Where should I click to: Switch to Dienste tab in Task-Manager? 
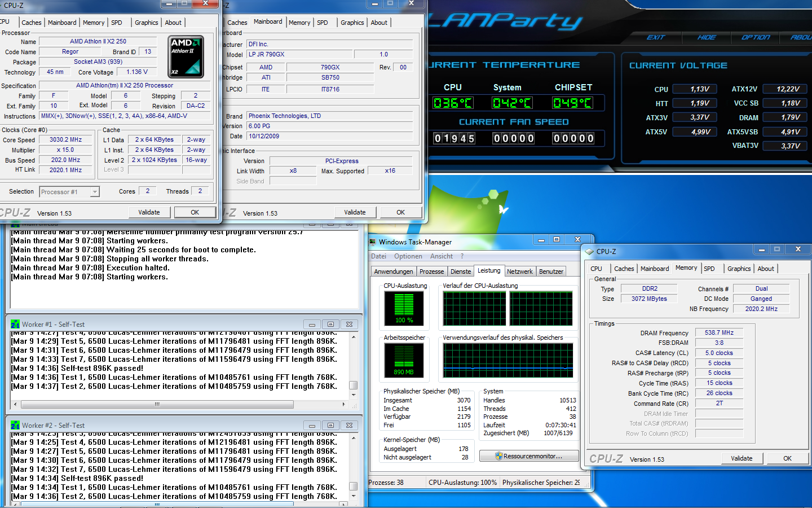461,271
